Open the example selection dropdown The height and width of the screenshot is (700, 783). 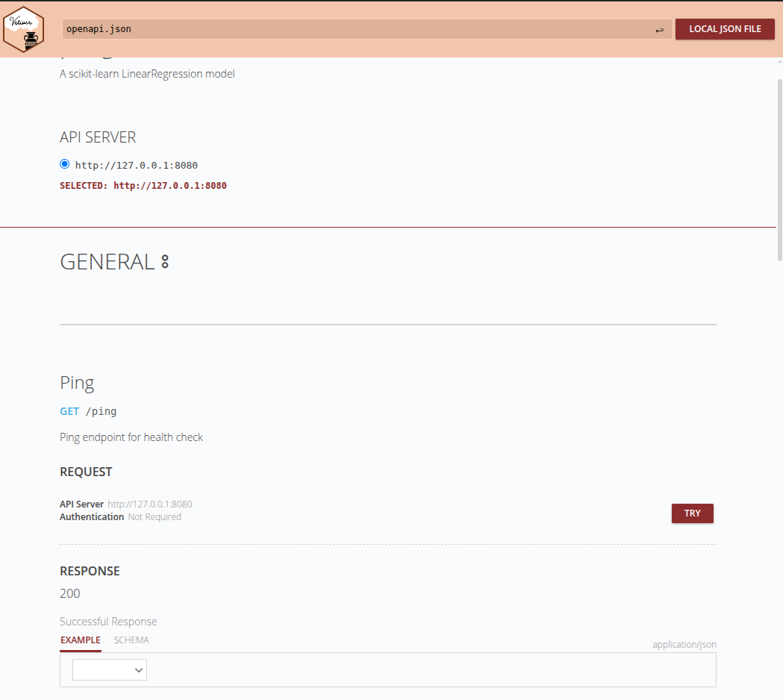(110, 670)
